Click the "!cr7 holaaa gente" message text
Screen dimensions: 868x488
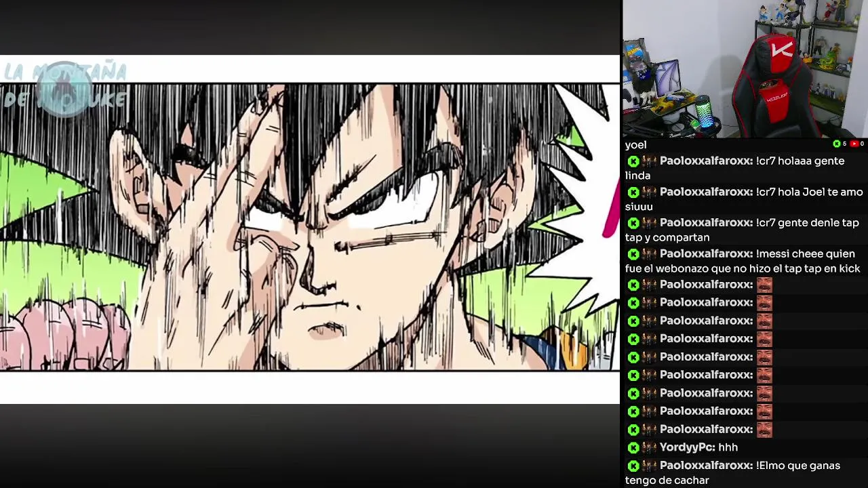pos(801,161)
